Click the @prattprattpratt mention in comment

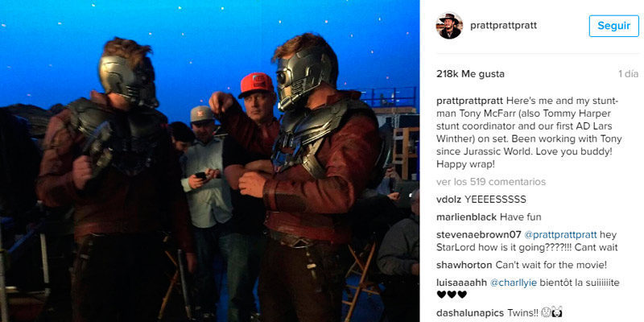(560, 235)
